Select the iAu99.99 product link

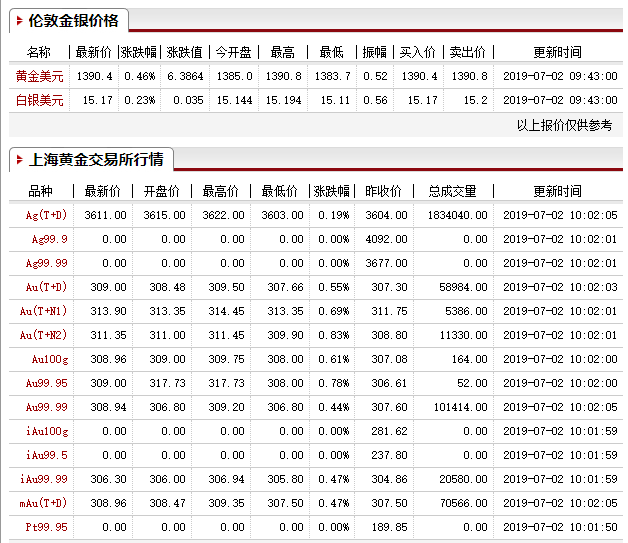click(x=46, y=479)
